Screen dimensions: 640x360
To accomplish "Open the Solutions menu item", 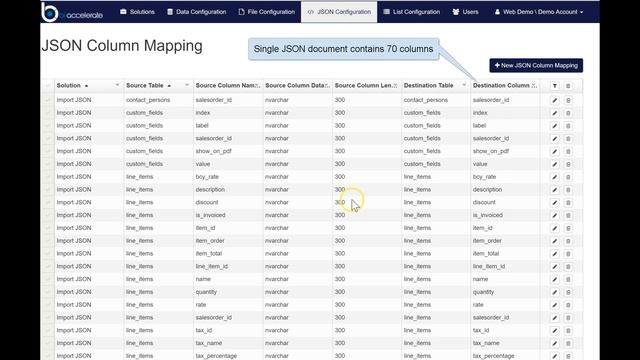I will [138, 12].
